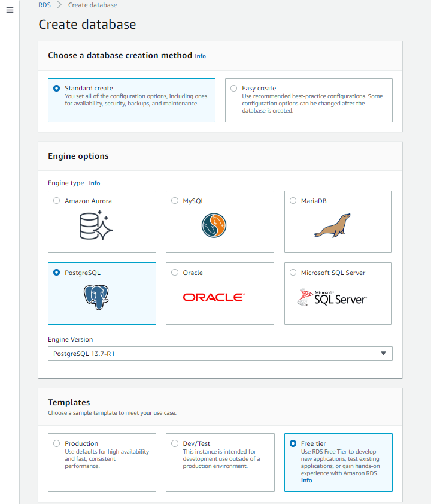The height and width of the screenshot is (504, 431).
Task: Click the Free tier description text
Action: [340, 463]
